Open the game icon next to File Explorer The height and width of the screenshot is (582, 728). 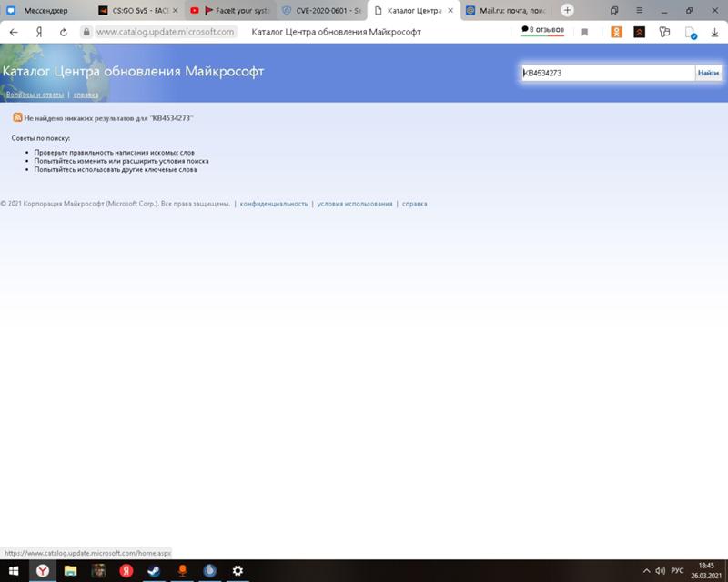[x=98, y=571]
